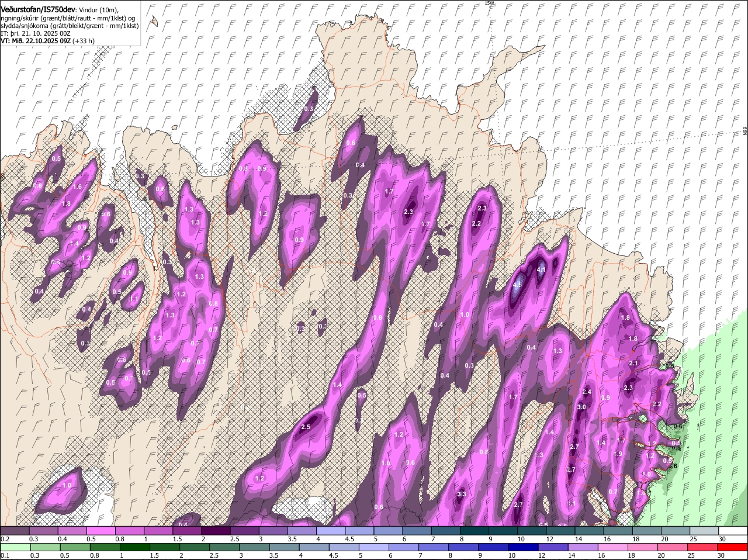Screen dimensions: 748x560
Task: Click the 1.8 label in the Westfjords
Action: 66,203
